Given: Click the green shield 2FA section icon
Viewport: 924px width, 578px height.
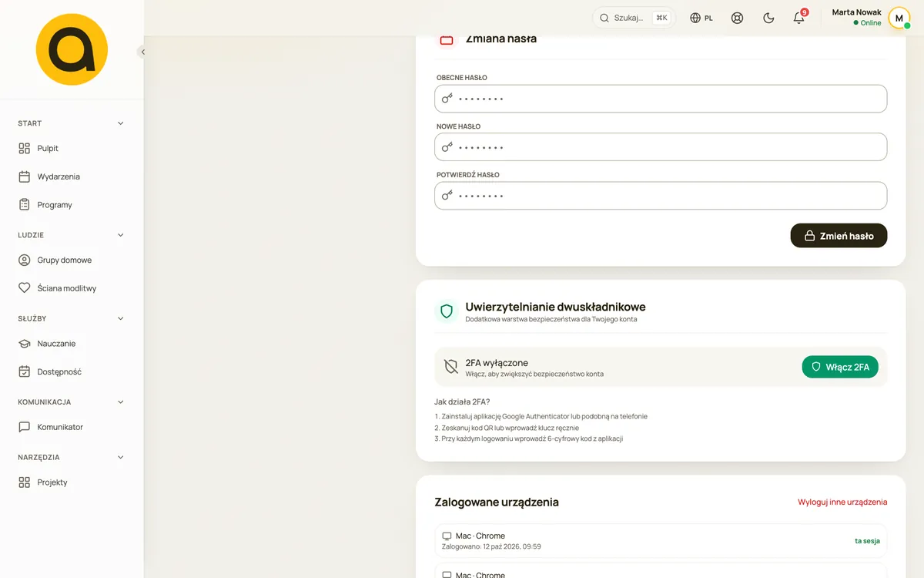Looking at the screenshot, I should tap(447, 311).
